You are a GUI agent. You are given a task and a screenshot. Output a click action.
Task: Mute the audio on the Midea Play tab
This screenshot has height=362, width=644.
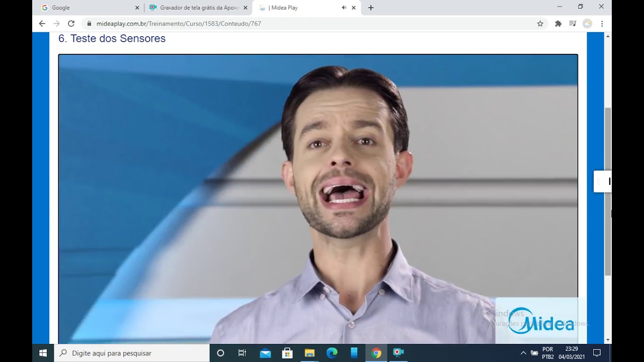(344, 8)
